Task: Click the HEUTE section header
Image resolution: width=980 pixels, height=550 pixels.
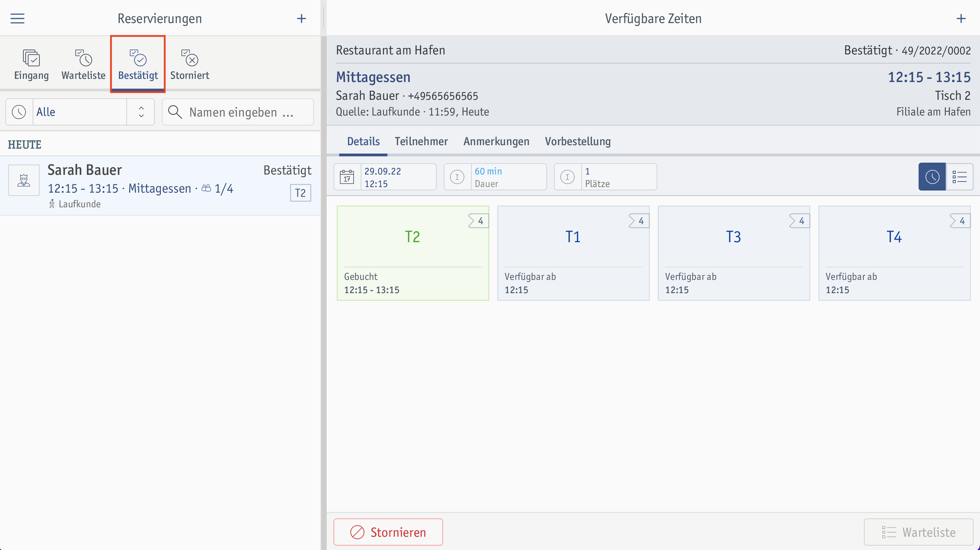Action: (24, 144)
